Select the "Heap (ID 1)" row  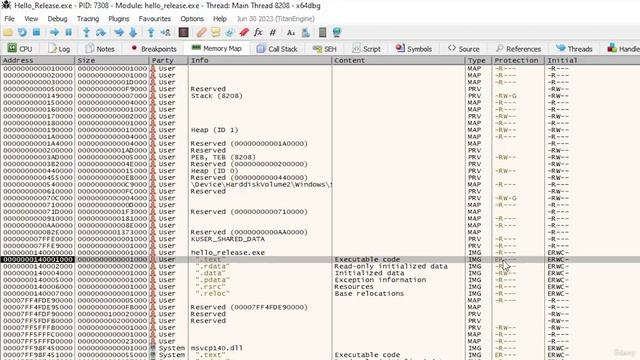click(x=320, y=130)
